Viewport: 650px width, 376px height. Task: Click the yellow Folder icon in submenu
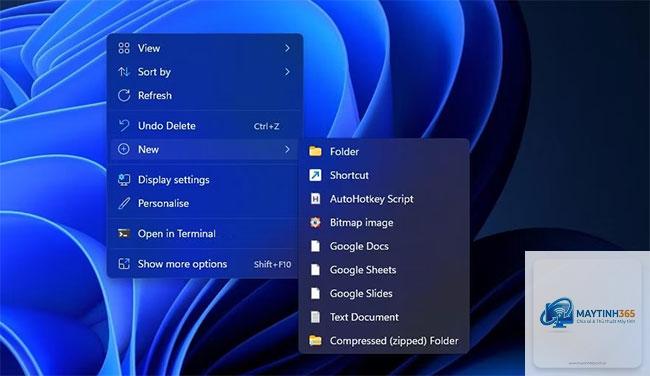pos(315,151)
